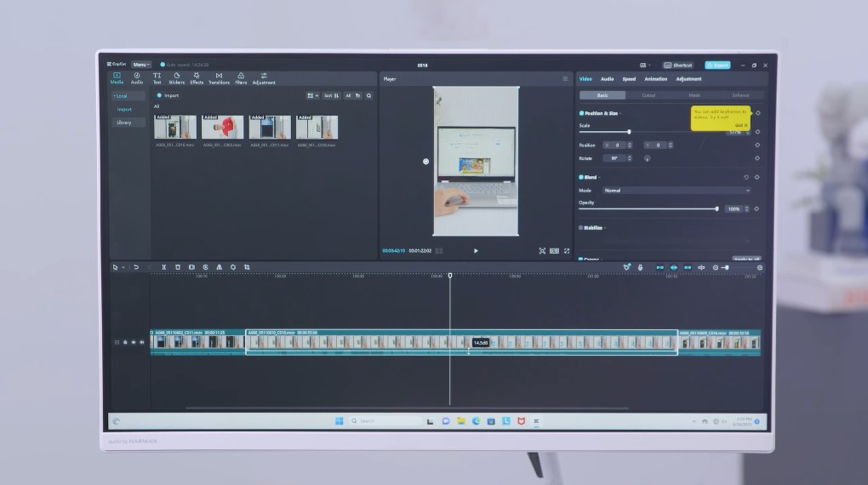Click the microphone voiceover record icon
868x485 pixels.
coord(640,267)
